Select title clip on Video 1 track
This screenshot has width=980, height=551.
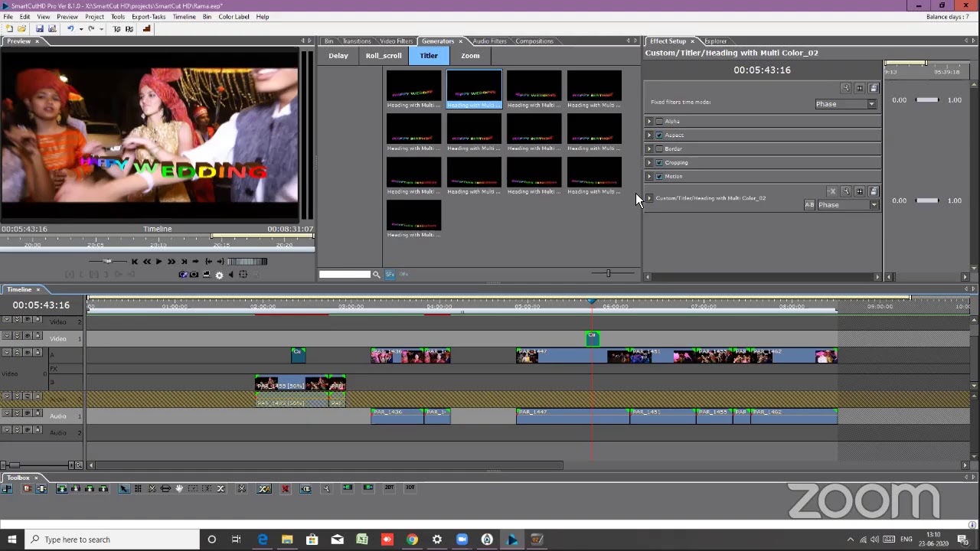[592, 338]
